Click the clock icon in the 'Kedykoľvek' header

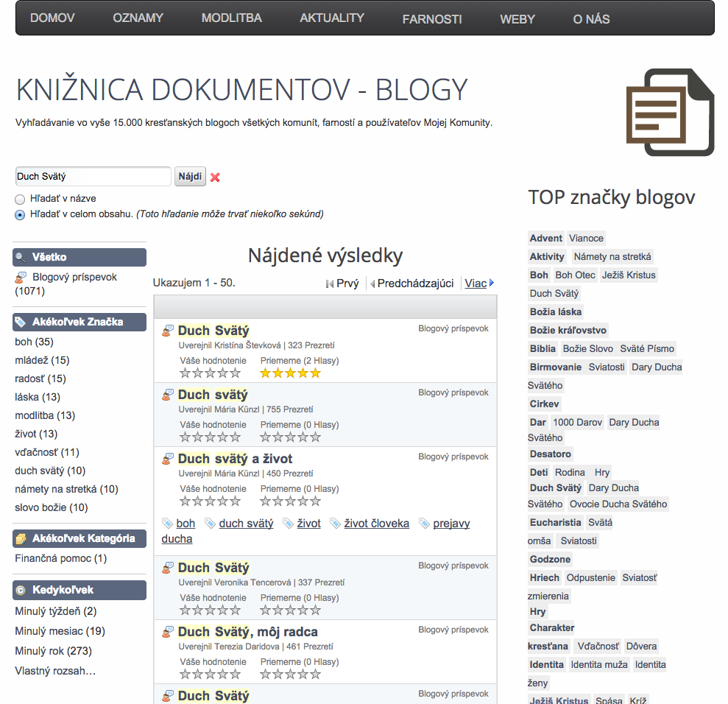tap(21, 591)
